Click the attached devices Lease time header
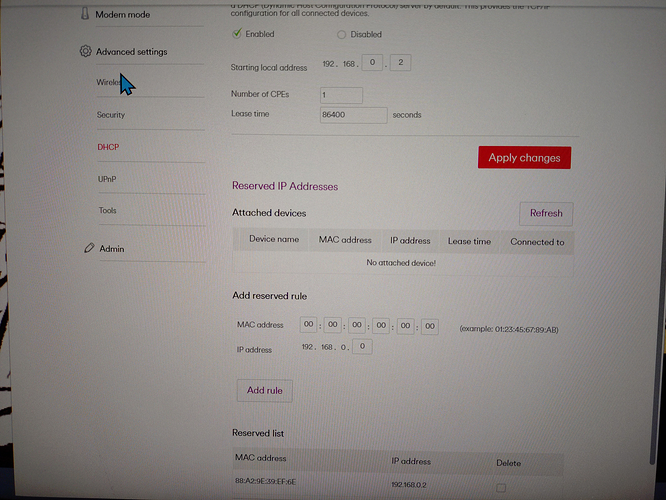Image resolution: width=666 pixels, height=500 pixels. pyautogui.click(x=469, y=241)
